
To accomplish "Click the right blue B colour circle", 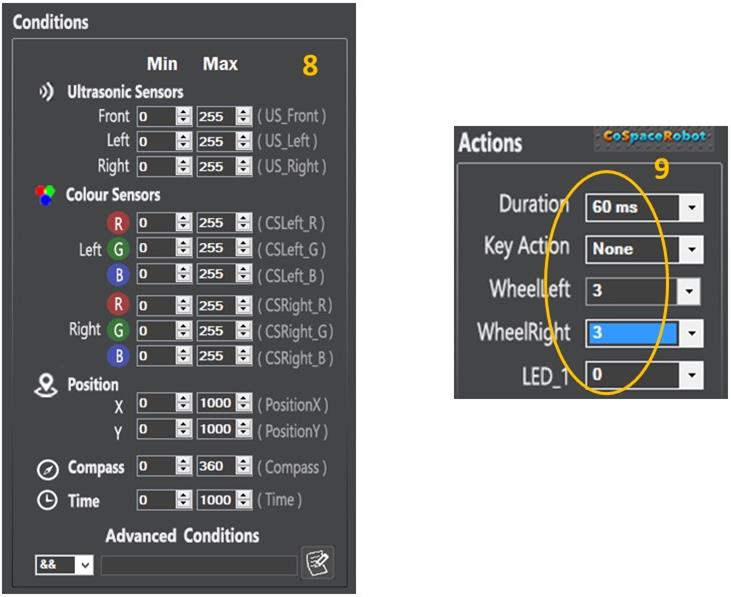I will [x=118, y=356].
